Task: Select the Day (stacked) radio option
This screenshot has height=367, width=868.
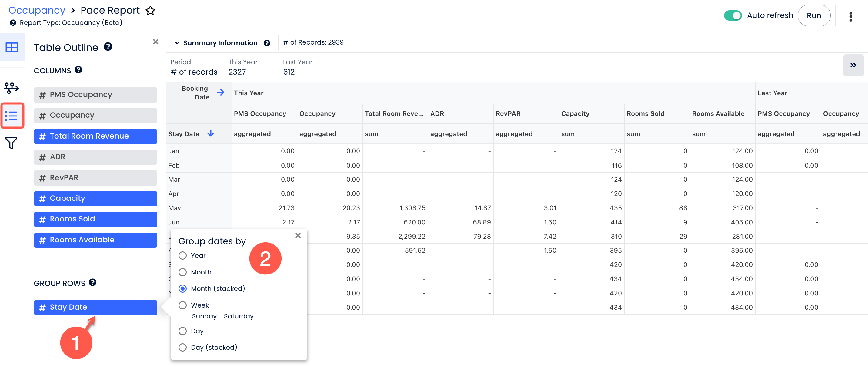Action: point(183,347)
